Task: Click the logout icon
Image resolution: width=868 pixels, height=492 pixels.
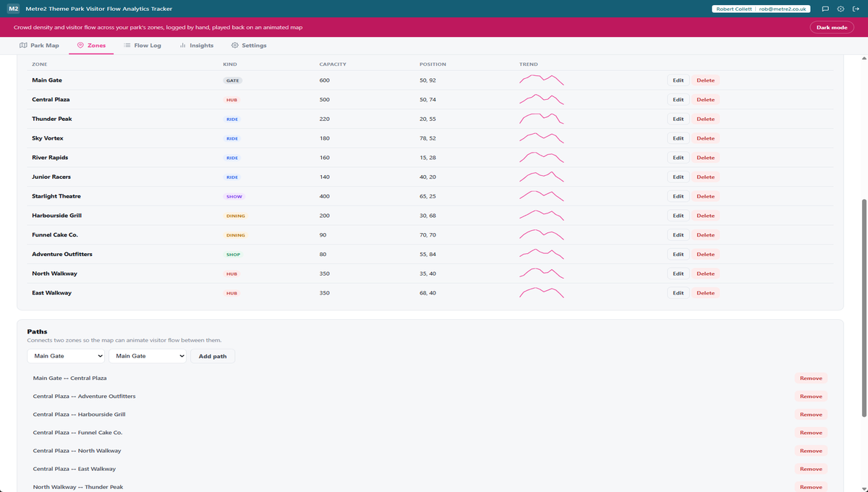Action: coord(855,9)
